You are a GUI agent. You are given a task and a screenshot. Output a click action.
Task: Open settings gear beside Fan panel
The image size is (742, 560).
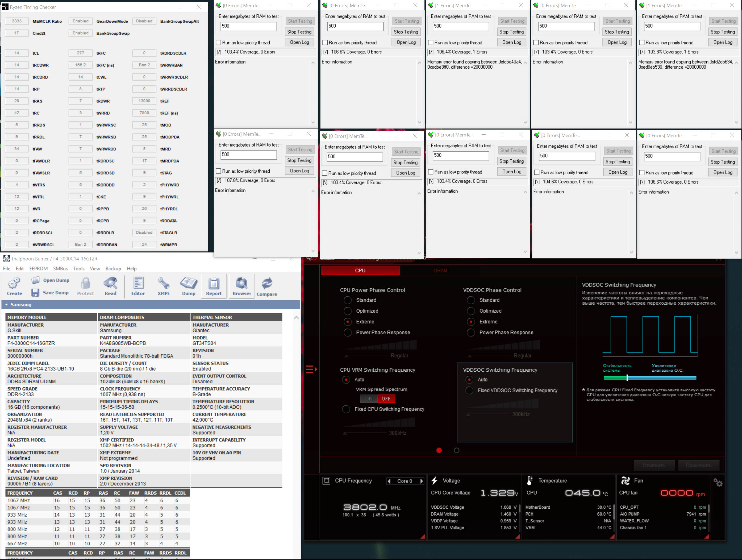[718, 483]
